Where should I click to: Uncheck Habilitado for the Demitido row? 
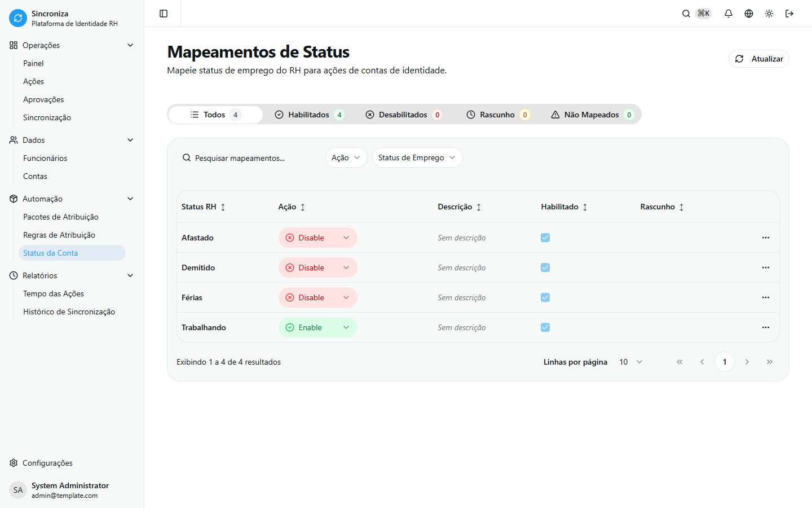pos(545,268)
